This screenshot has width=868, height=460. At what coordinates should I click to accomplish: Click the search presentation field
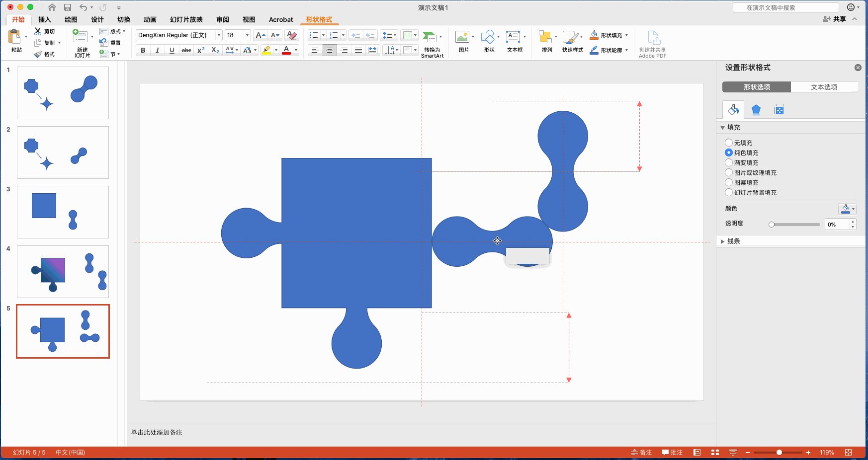785,7
